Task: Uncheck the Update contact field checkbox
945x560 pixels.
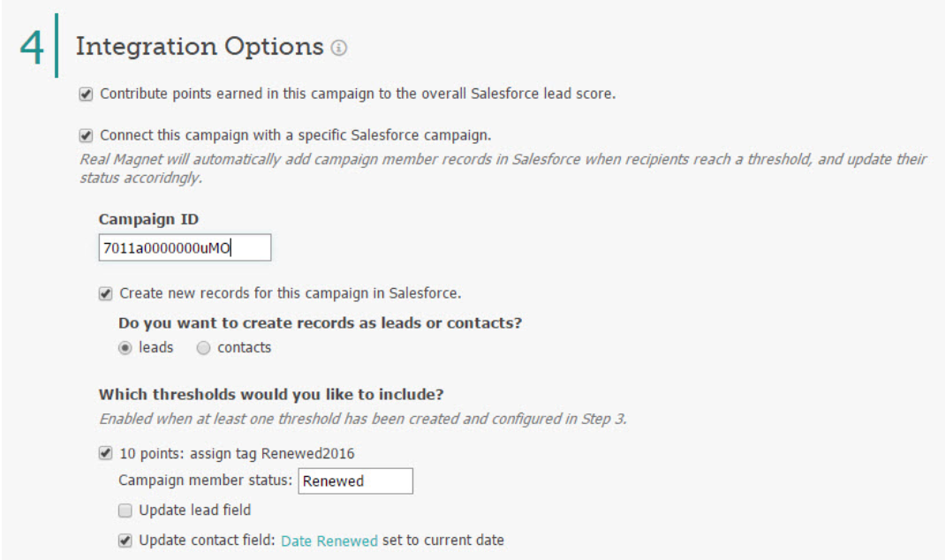Action: coord(125,541)
